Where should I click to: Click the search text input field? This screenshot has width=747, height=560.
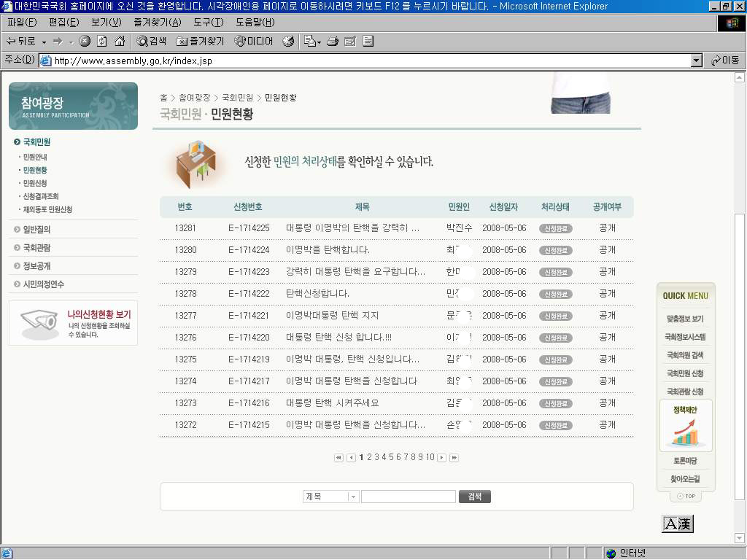[x=408, y=497]
